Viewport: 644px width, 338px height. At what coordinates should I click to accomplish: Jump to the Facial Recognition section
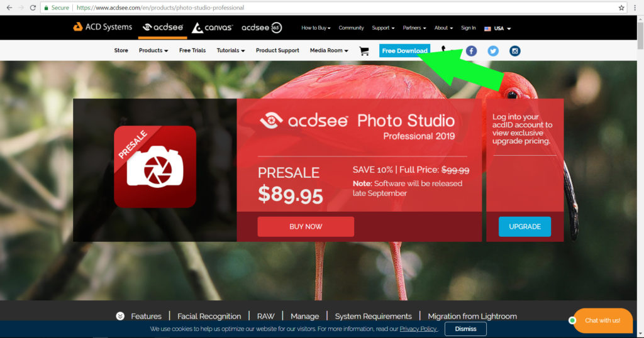[209, 316]
